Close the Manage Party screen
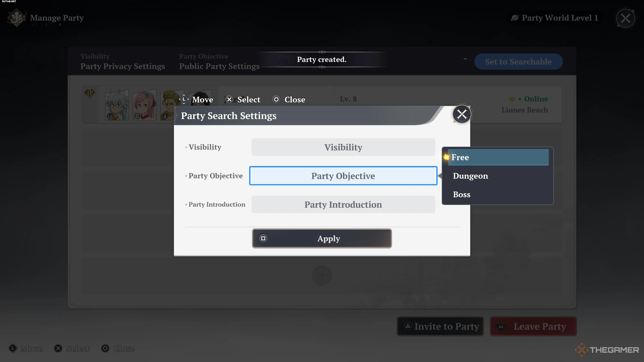 (x=625, y=18)
